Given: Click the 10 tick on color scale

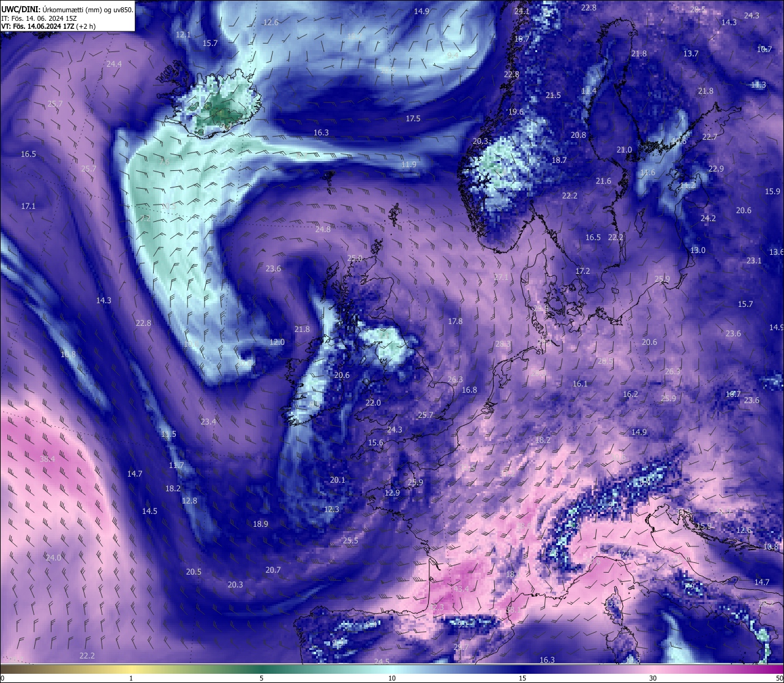Looking at the screenshot, I should click(x=392, y=678).
